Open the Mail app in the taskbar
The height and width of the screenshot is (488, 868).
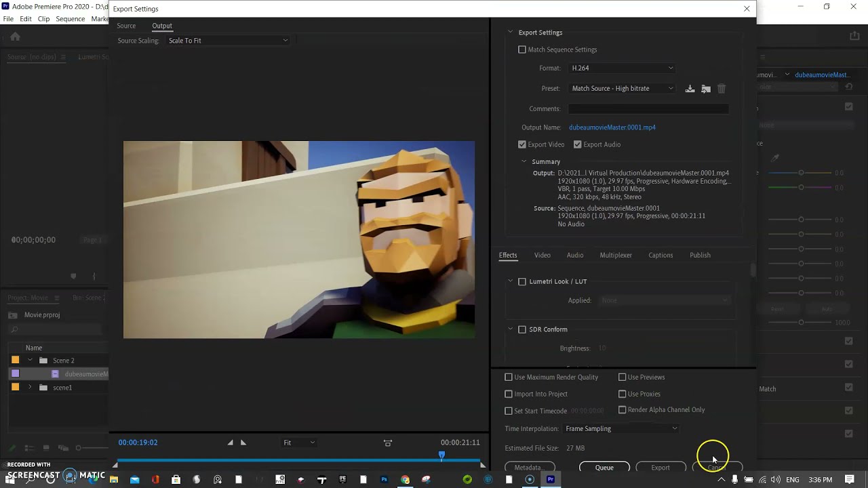point(134,480)
